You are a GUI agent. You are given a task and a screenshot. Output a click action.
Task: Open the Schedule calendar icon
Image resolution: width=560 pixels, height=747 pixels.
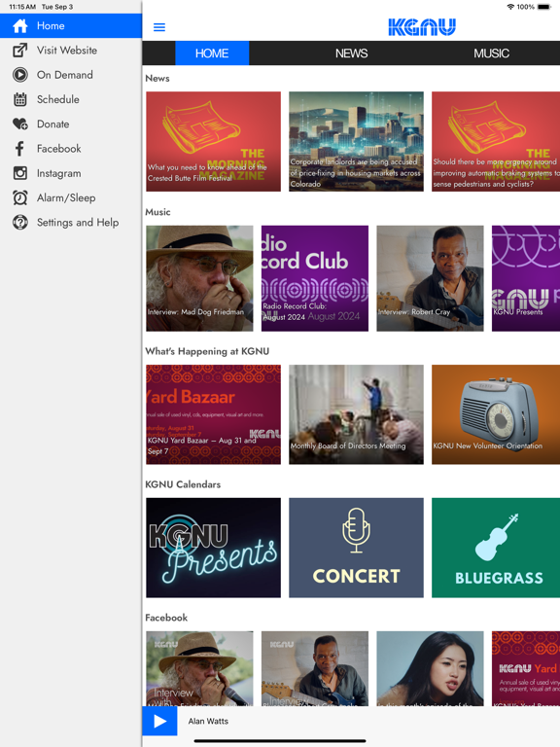[x=20, y=99]
